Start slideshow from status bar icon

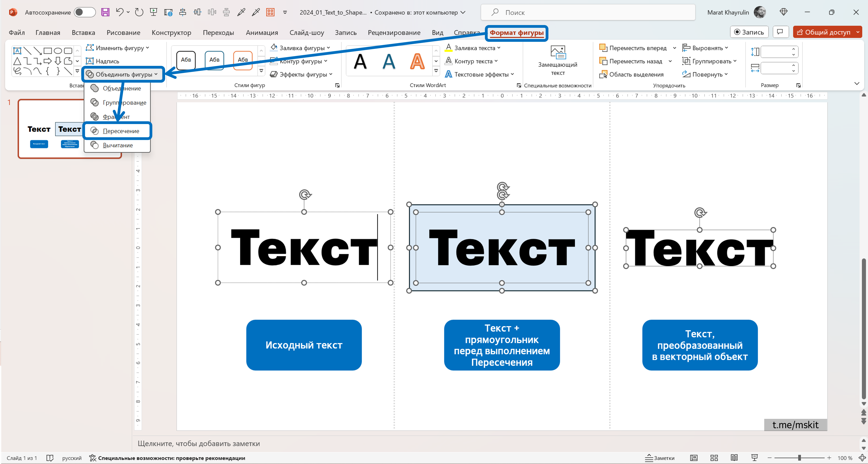[x=754, y=458]
